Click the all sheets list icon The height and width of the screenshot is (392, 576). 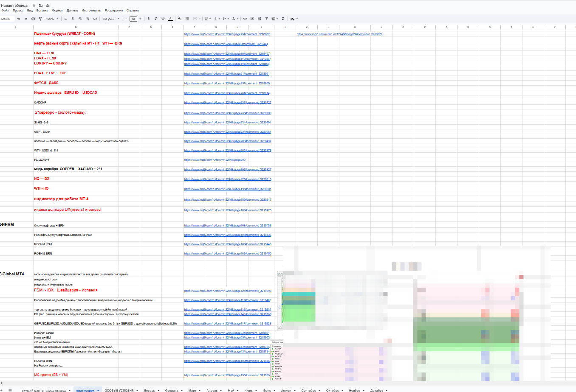pos(10,390)
